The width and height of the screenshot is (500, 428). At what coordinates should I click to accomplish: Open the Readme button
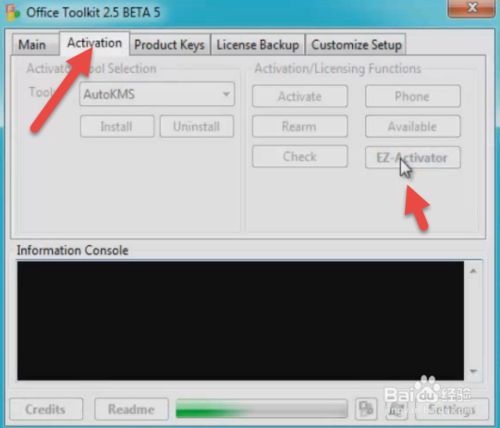(x=131, y=409)
